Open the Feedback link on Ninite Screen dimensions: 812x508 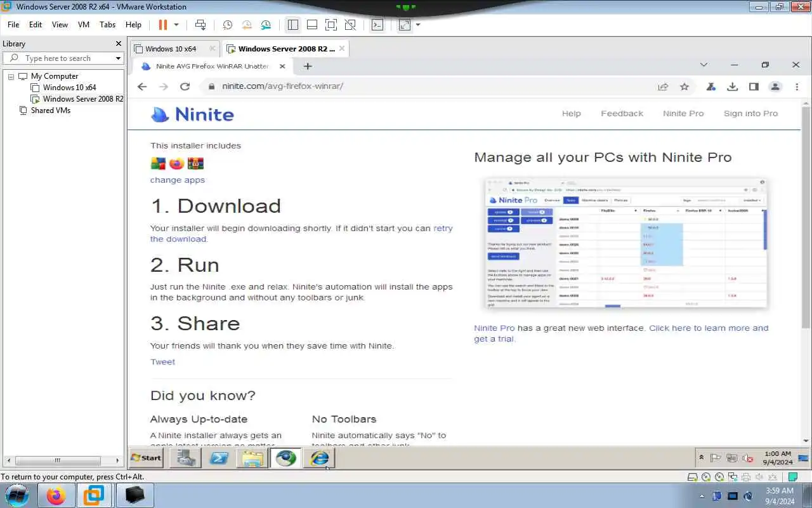tap(622, 114)
